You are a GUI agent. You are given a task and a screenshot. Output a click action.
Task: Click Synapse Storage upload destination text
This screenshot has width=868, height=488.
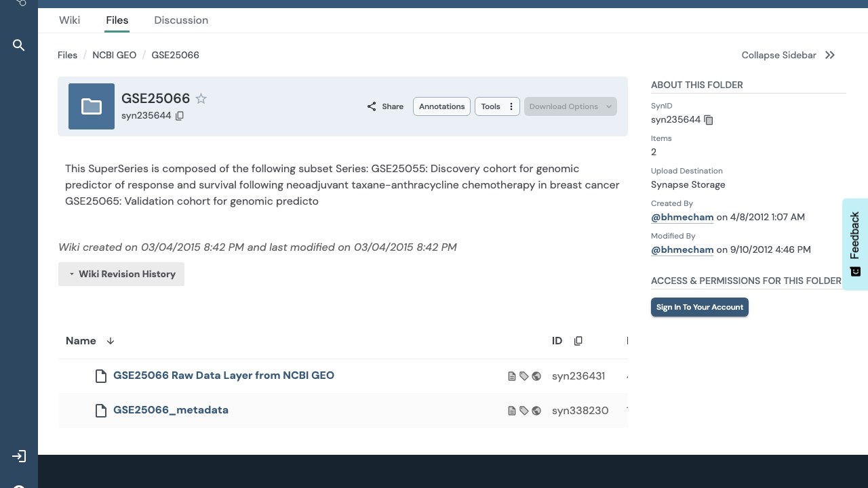[x=688, y=184]
